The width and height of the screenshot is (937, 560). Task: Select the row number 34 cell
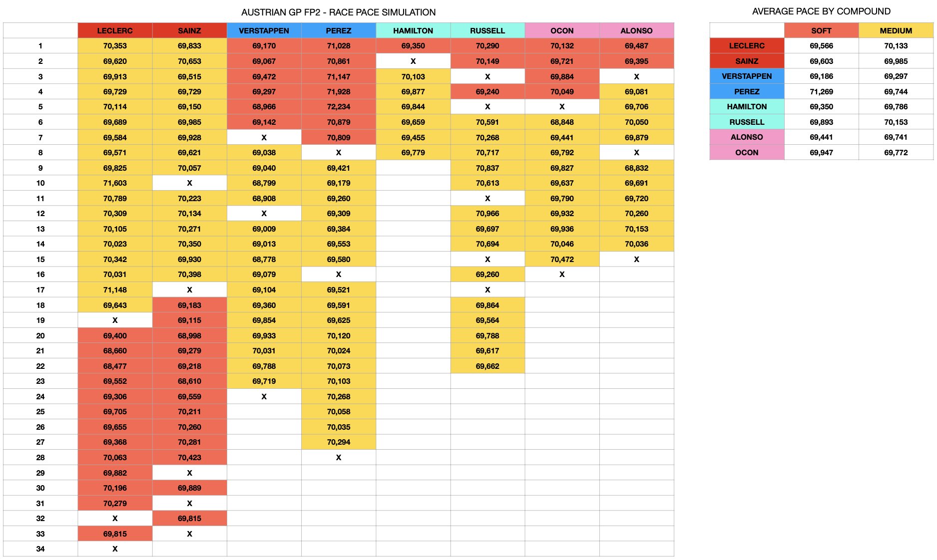pos(40,549)
